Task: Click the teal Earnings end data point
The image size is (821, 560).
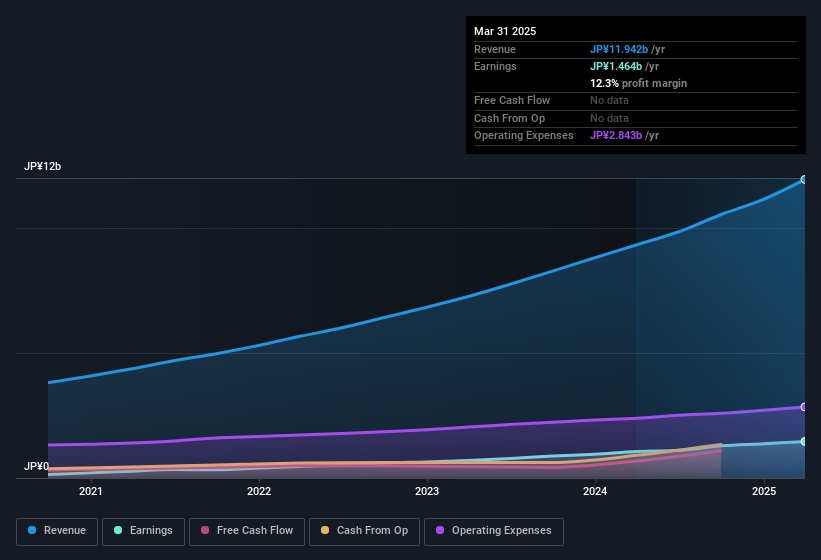Action: coord(804,441)
